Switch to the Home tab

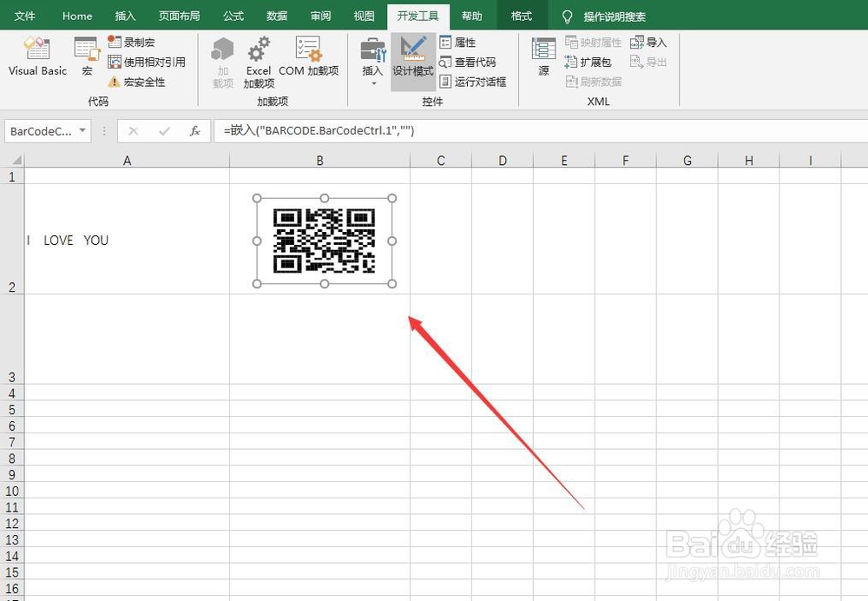point(77,16)
